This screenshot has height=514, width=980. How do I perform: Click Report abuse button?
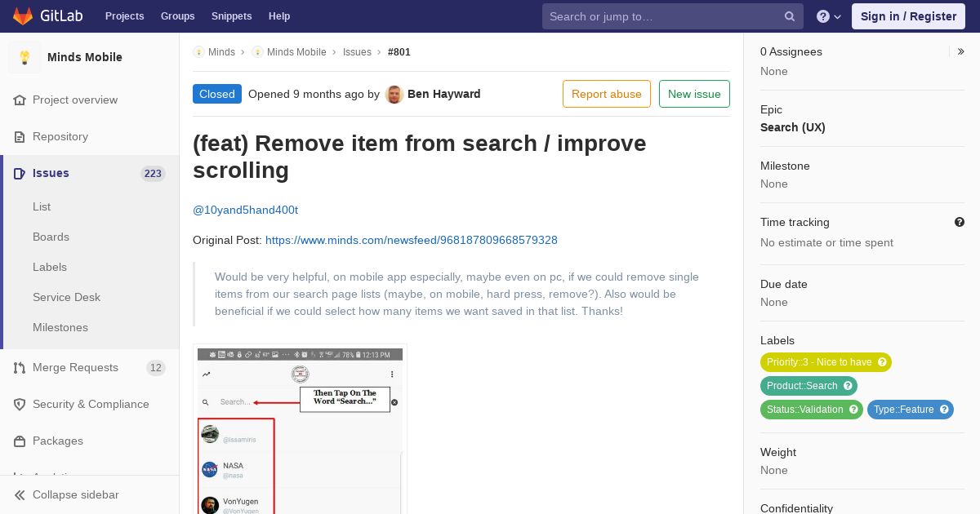(607, 94)
